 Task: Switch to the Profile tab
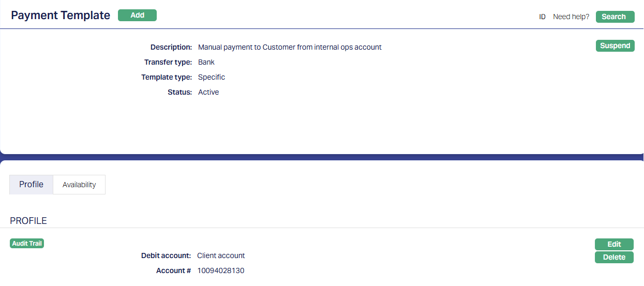(31, 185)
